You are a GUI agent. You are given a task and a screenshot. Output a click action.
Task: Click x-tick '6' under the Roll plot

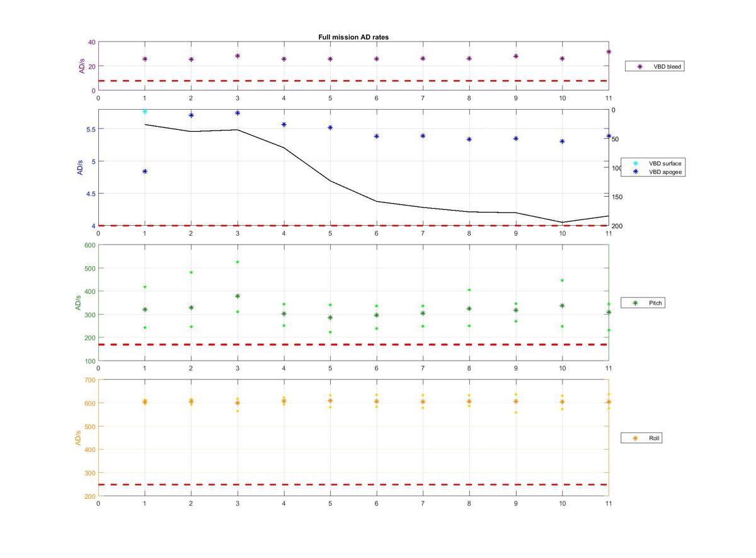pyautogui.click(x=377, y=503)
